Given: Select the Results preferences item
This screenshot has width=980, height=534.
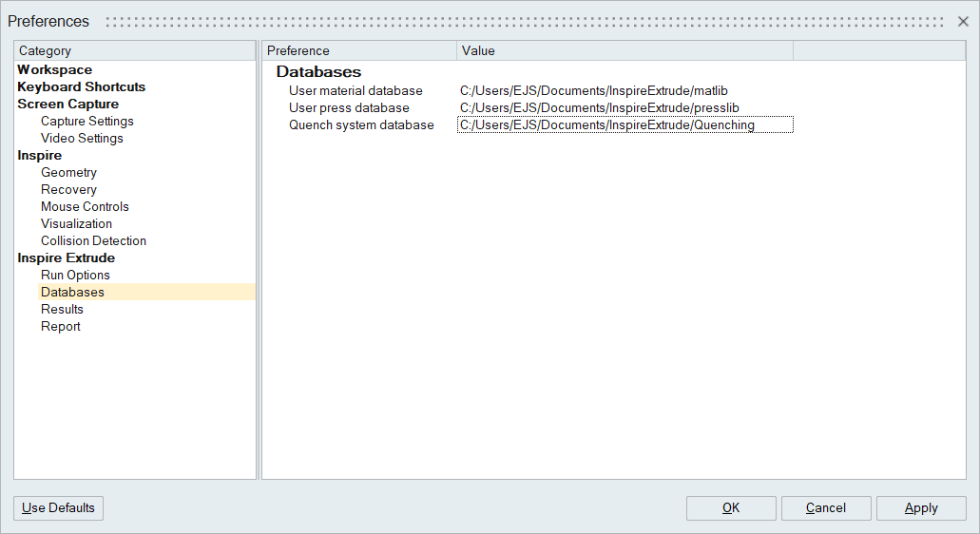Looking at the screenshot, I should coord(62,310).
